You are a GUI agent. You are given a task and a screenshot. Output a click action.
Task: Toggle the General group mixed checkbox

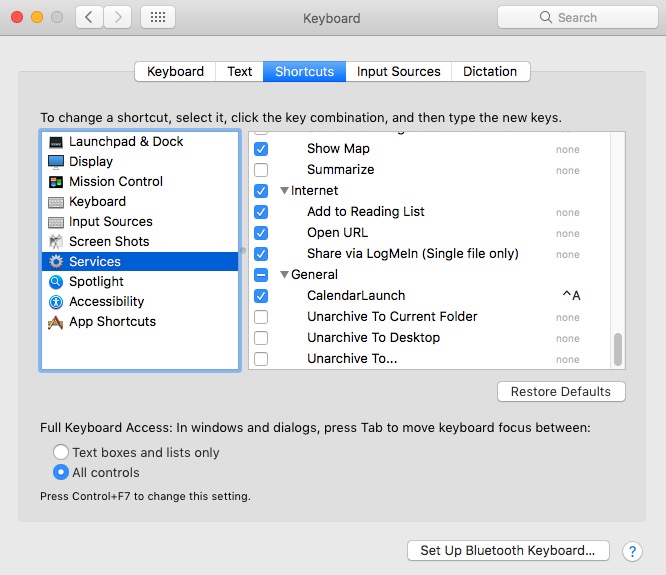pos(261,275)
